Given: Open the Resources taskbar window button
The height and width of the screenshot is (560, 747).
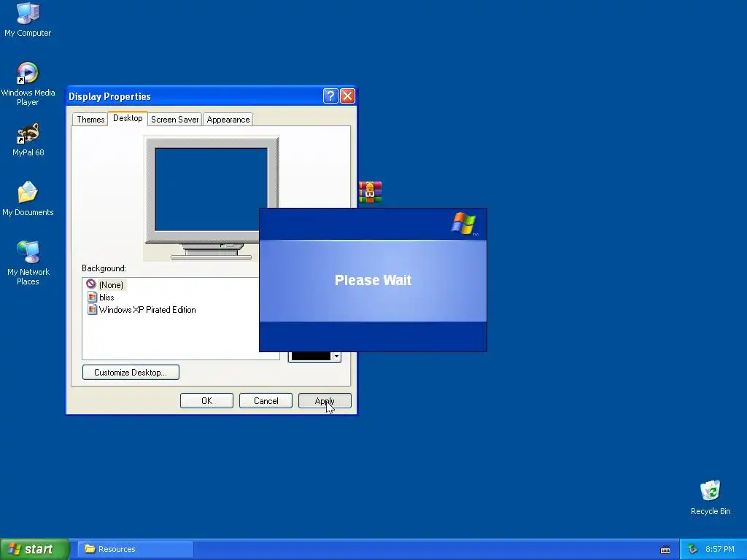Looking at the screenshot, I should [135, 549].
